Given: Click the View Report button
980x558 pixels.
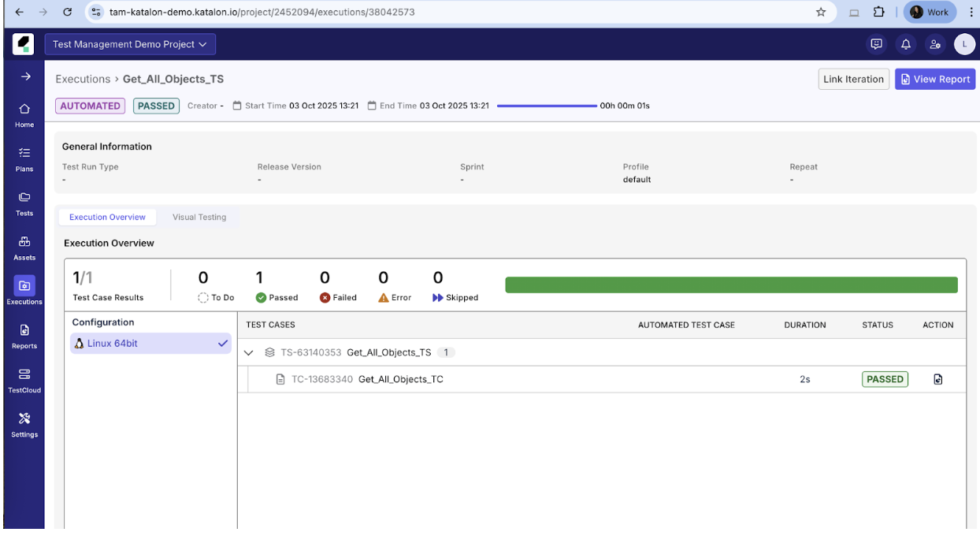Looking at the screenshot, I should (x=934, y=79).
